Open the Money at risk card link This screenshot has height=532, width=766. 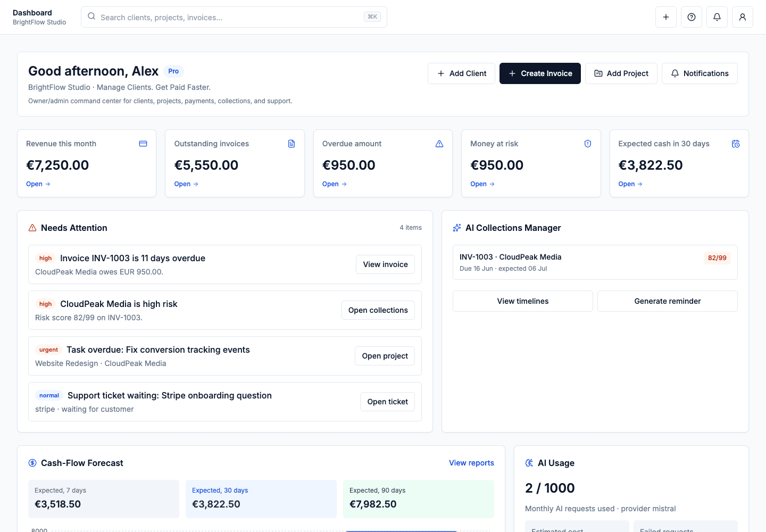482,184
